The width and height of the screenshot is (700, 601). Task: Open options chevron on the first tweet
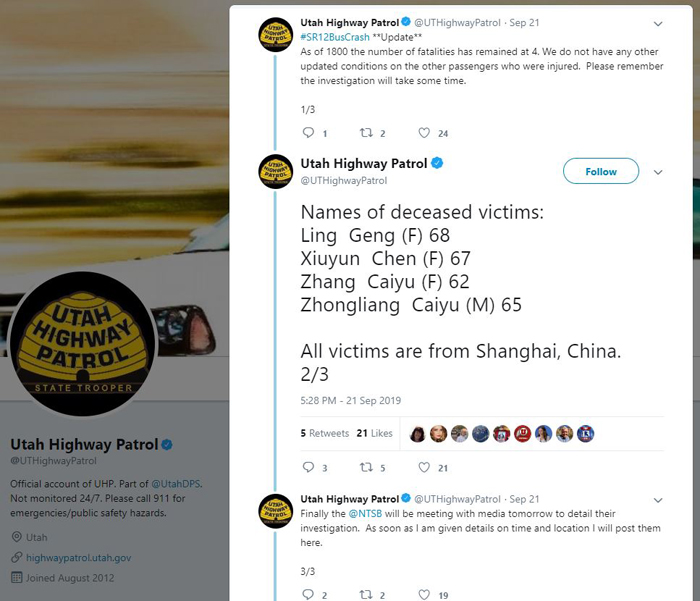pyautogui.click(x=658, y=24)
